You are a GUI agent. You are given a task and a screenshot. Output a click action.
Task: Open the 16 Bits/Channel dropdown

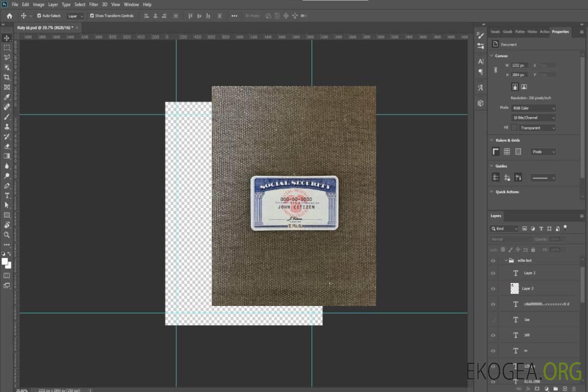[533, 118]
